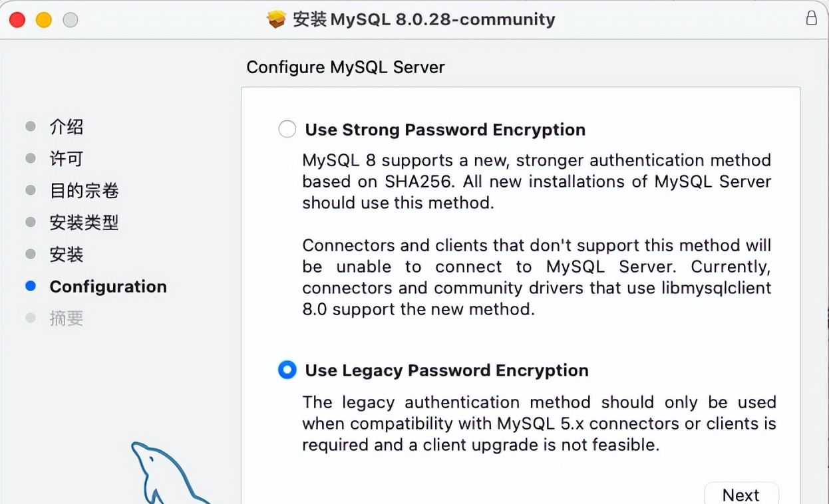Click the blue dot beside Configuration
The height and width of the screenshot is (504, 829).
pos(31,286)
